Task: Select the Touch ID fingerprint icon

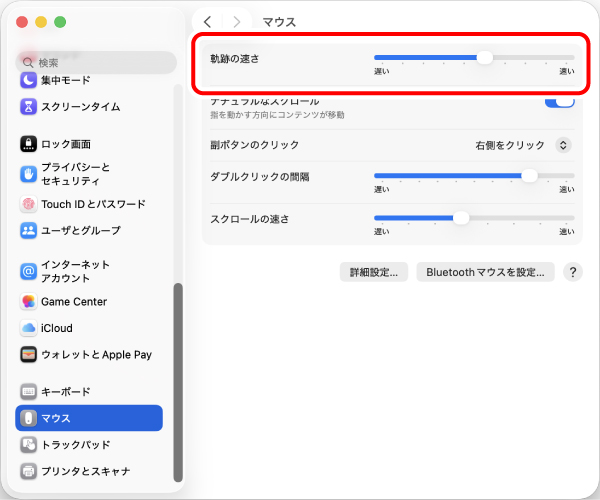Action: 28,204
